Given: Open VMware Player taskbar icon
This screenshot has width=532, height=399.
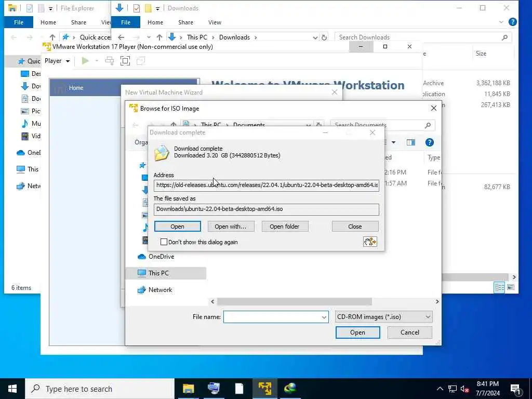Looking at the screenshot, I should click(x=264, y=389).
